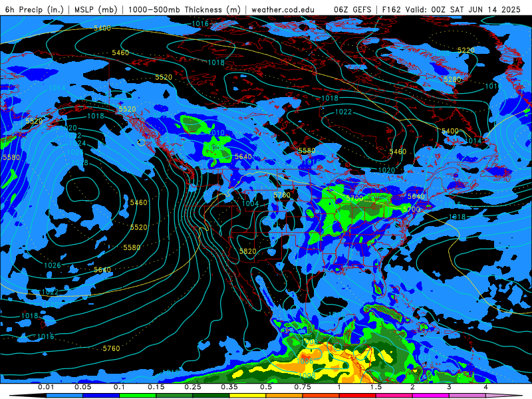Click the 0.75 color bar tick label
The width and height of the screenshot is (532, 399).
click(x=303, y=387)
